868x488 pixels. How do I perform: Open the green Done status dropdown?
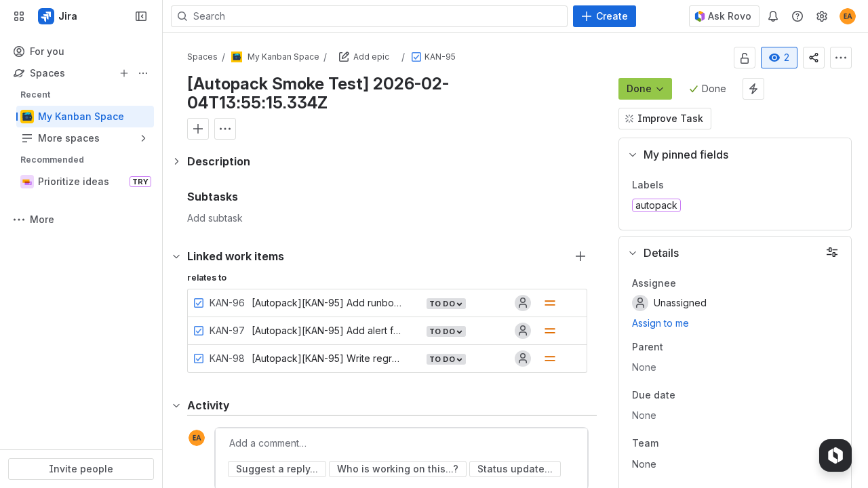(x=645, y=89)
